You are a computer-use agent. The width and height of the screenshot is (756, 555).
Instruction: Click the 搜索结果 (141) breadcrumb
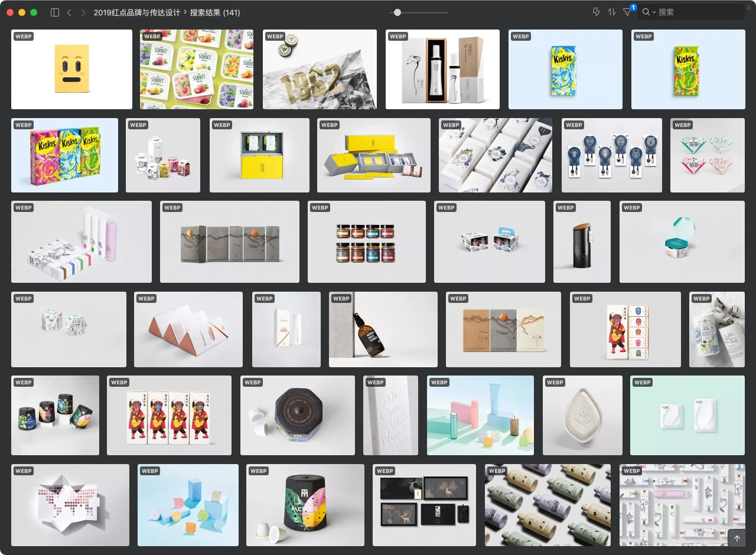[214, 12]
